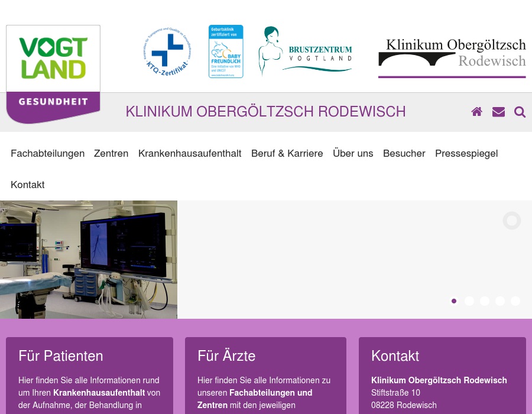Image resolution: width=532 pixels, height=414 pixels.
Task: Click the Klinikum Obergöltzsch Rodewisch logo
Action: point(452,56)
